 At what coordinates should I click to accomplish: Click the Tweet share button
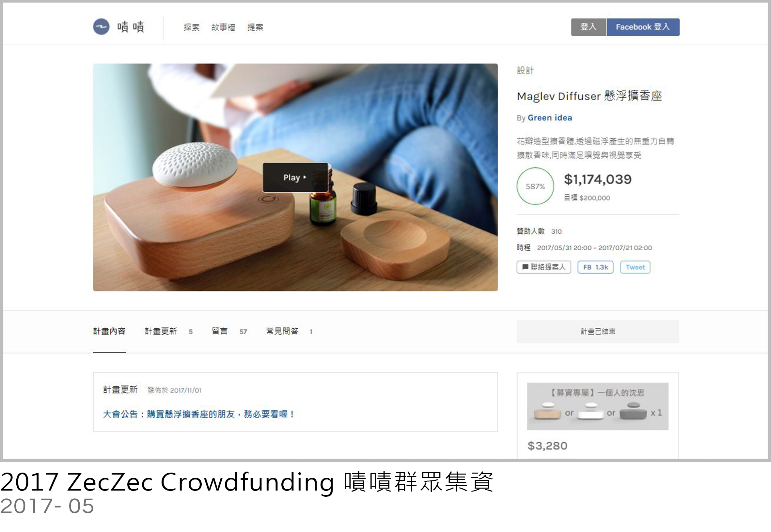[635, 267]
